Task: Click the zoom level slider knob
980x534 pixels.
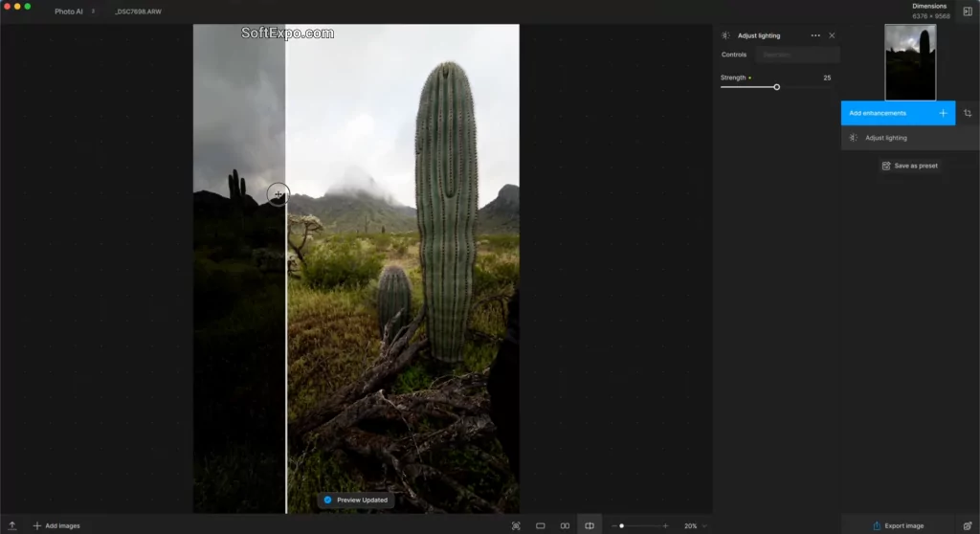Action: coord(621,526)
